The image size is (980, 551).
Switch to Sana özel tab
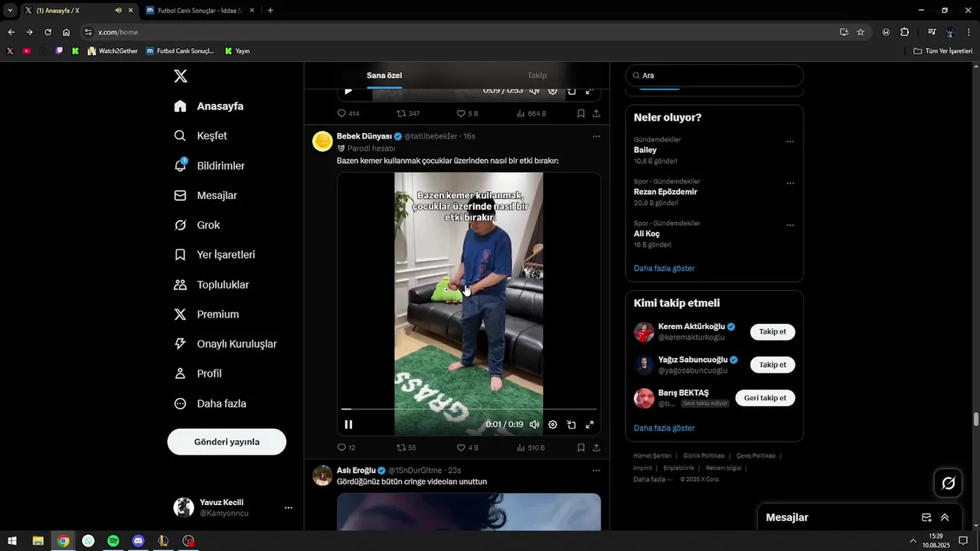click(384, 76)
